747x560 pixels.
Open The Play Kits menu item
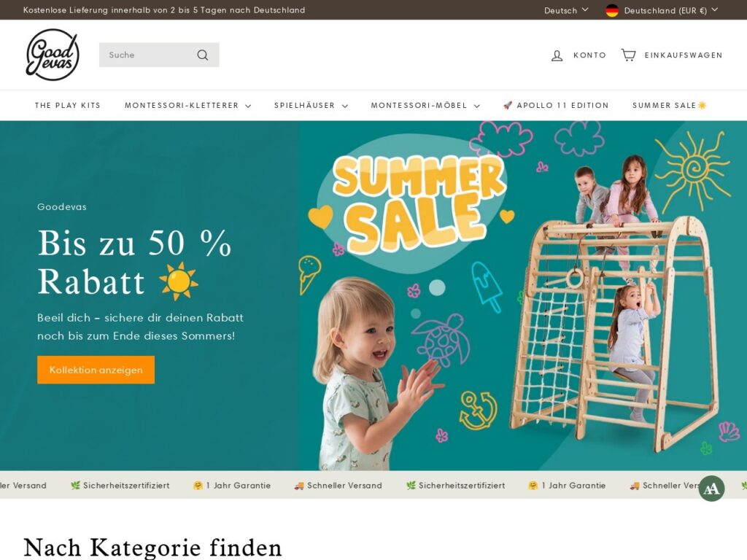(68, 105)
